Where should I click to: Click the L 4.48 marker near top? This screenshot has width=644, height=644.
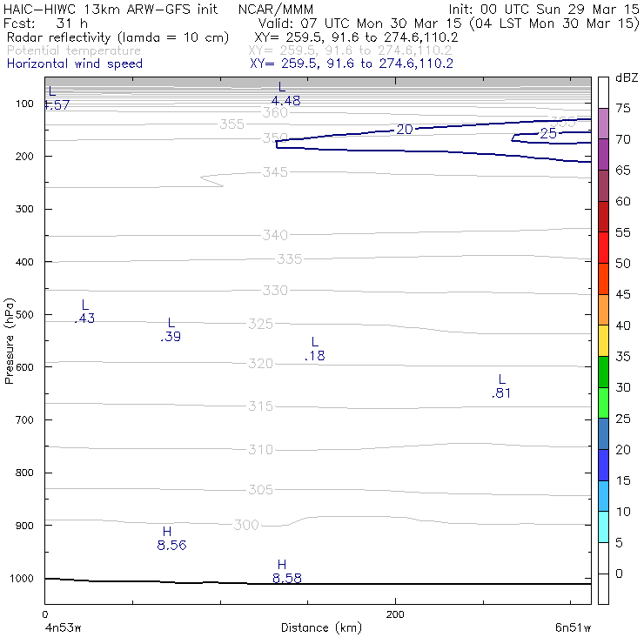285,94
